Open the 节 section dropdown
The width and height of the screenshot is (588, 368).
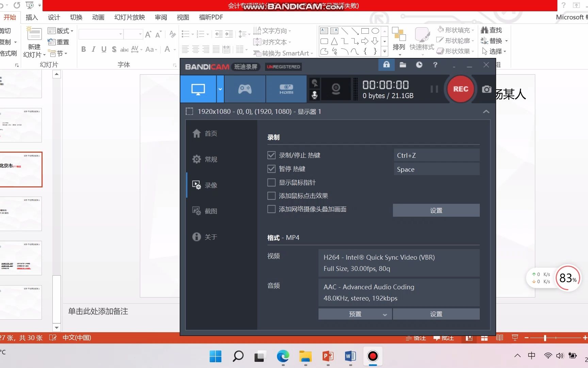click(x=59, y=53)
